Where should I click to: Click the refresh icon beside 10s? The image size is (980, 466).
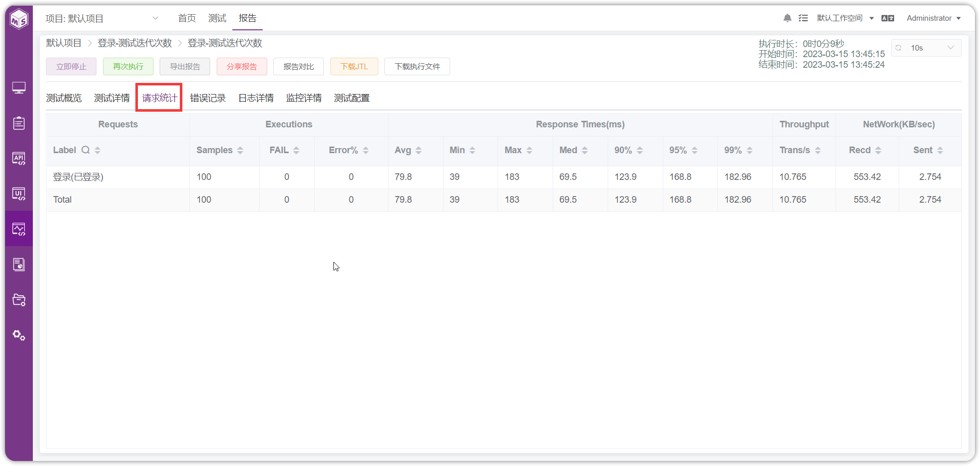[898, 48]
